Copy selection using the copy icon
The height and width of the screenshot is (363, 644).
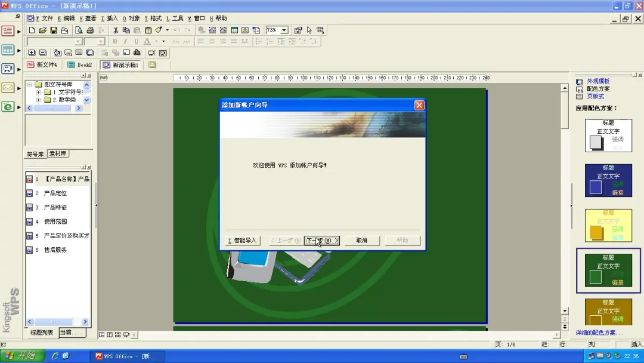point(126,30)
